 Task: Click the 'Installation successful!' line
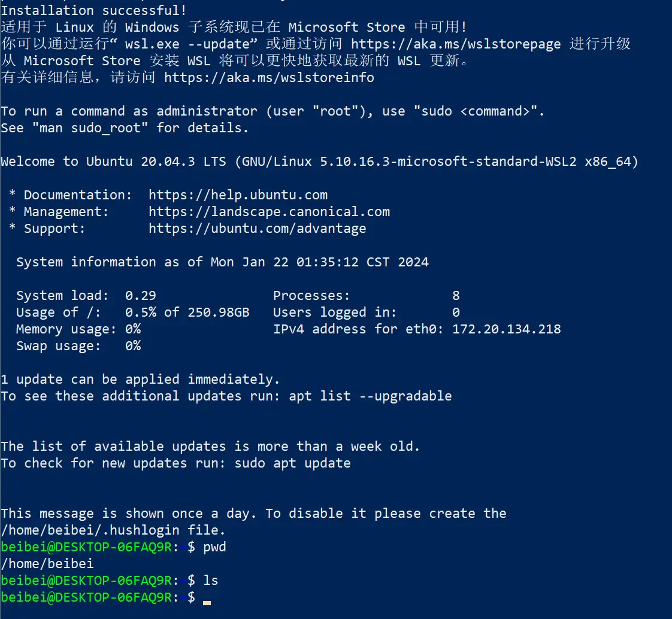pyautogui.click(x=94, y=10)
